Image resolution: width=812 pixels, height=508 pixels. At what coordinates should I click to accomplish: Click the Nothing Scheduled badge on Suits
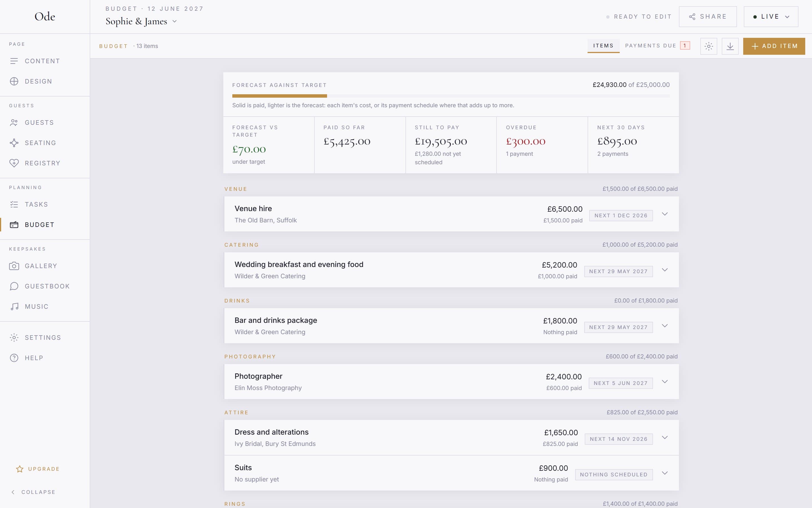click(614, 475)
